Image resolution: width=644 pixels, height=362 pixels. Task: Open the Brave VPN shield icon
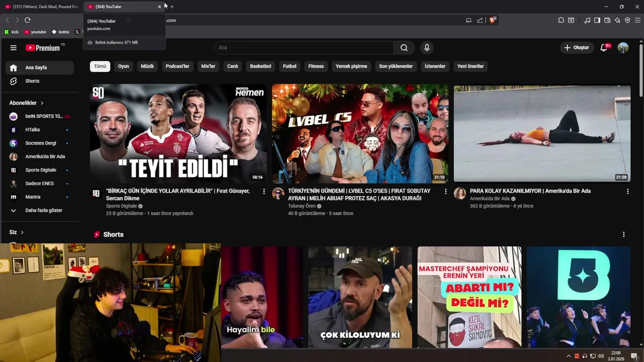627,20
